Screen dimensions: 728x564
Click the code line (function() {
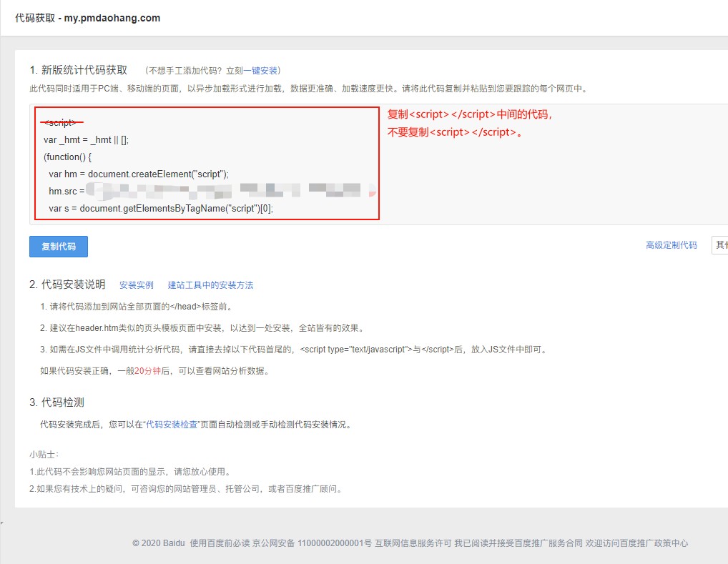click(68, 157)
